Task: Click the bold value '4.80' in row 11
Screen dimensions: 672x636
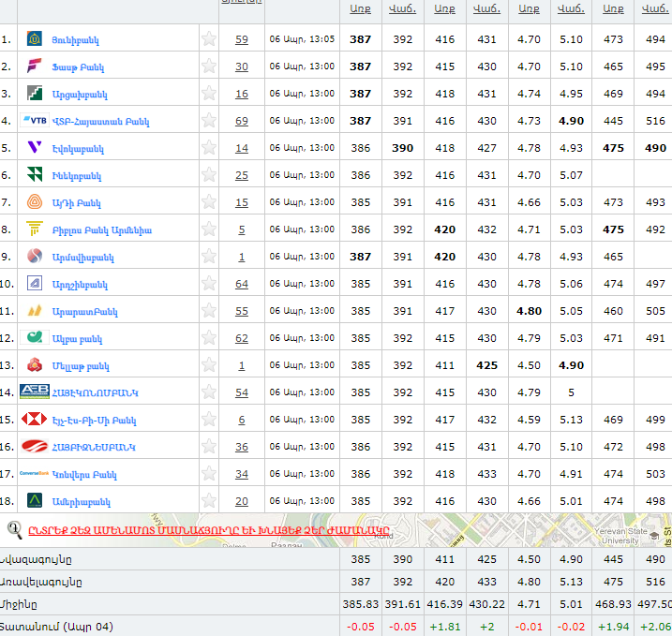Action: click(x=529, y=311)
